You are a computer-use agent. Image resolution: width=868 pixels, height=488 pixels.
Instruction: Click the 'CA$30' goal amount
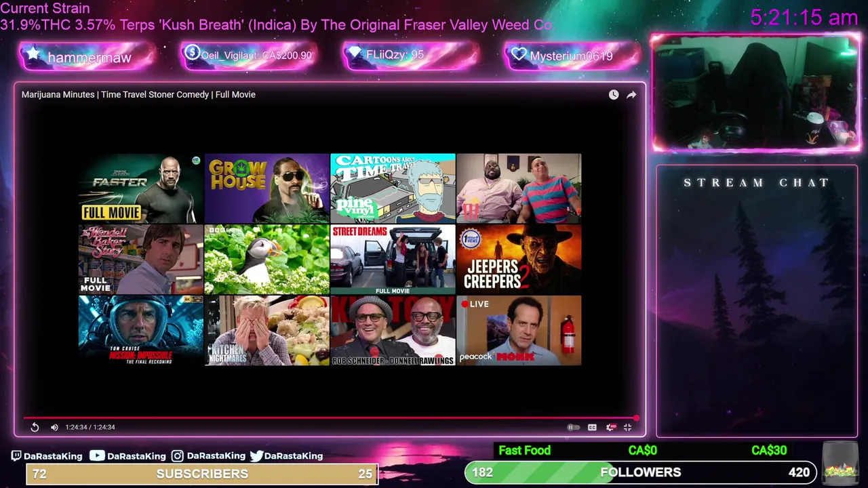tap(769, 451)
